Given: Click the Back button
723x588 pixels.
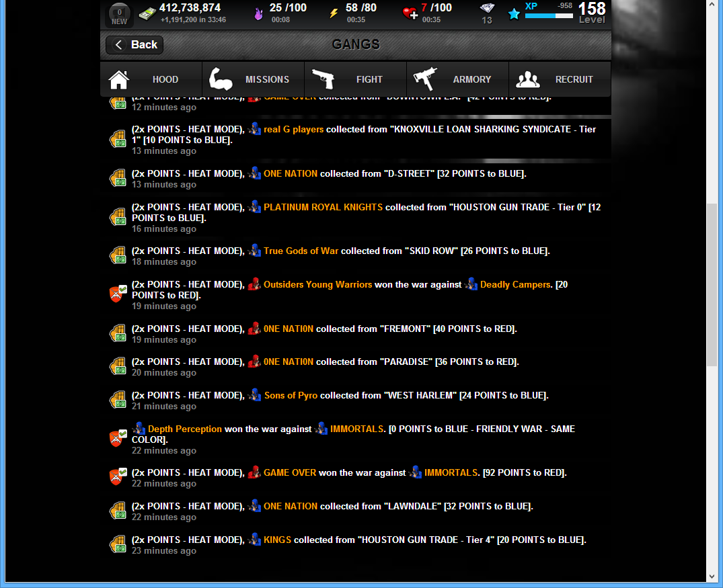Looking at the screenshot, I should click(x=135, y=45).
